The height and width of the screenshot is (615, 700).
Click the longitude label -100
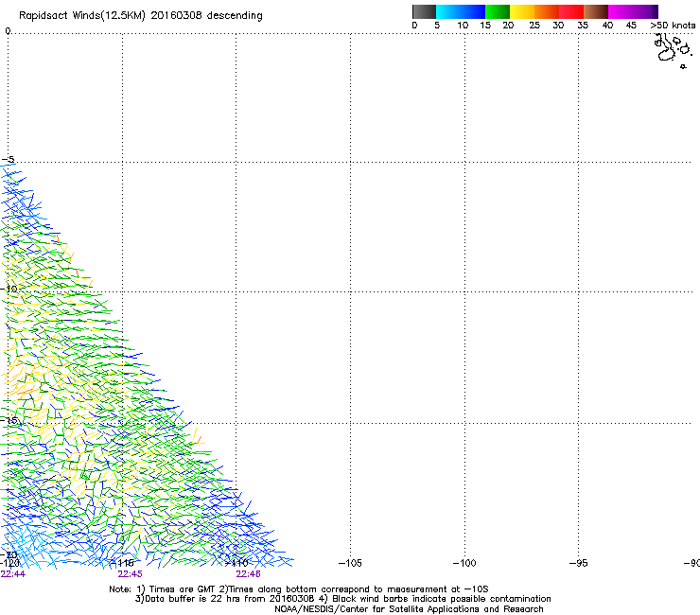[464, 563]
